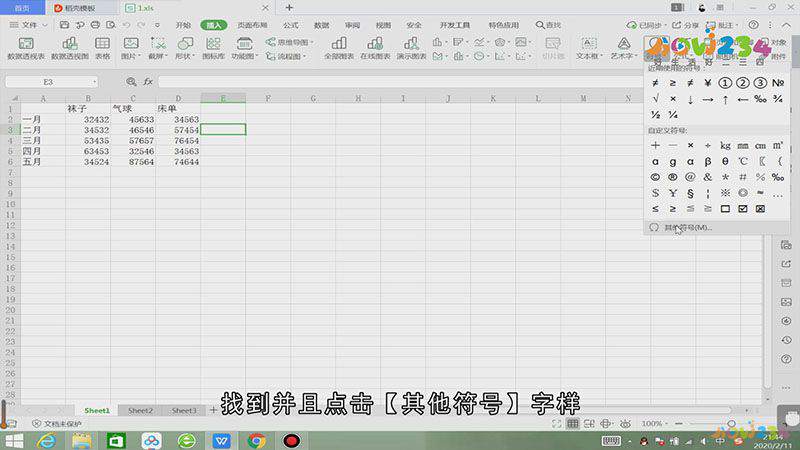Switch to the 视图 view tab
The width and height of the screenshot is (800, 450).
[383, 25]
